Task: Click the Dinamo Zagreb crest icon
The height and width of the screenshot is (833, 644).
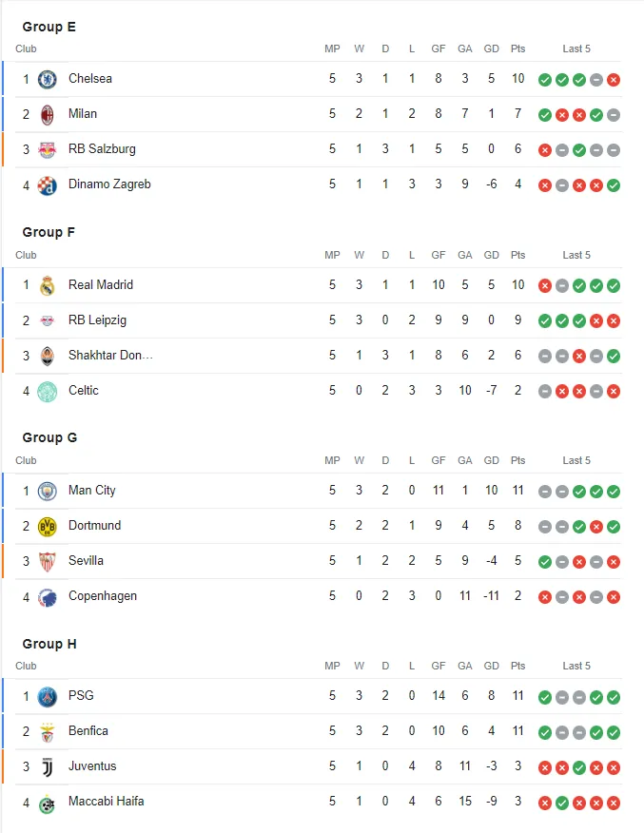Action: click(48, 184)
